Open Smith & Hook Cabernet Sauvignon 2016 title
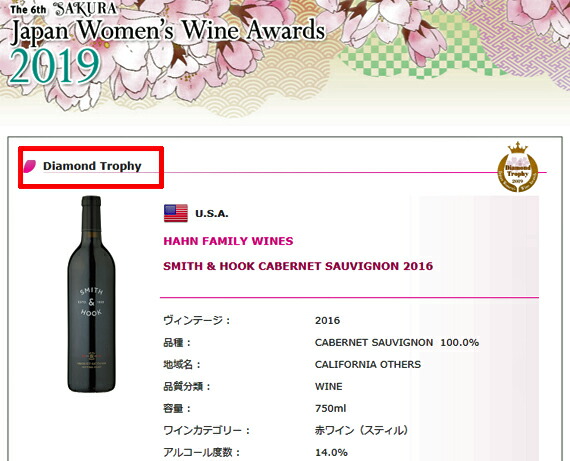Viewport: 570px width, 461px height. [x=298, y=266]
